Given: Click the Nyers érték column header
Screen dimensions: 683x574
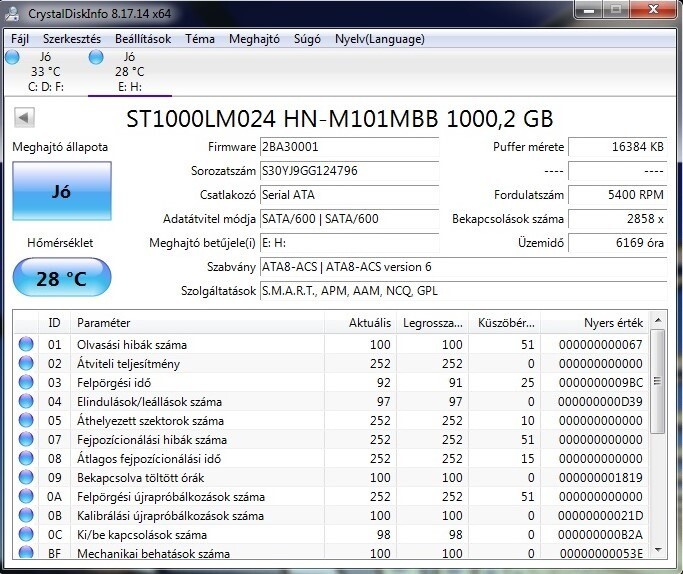Looking at the screenshot, I should point(595,323).
